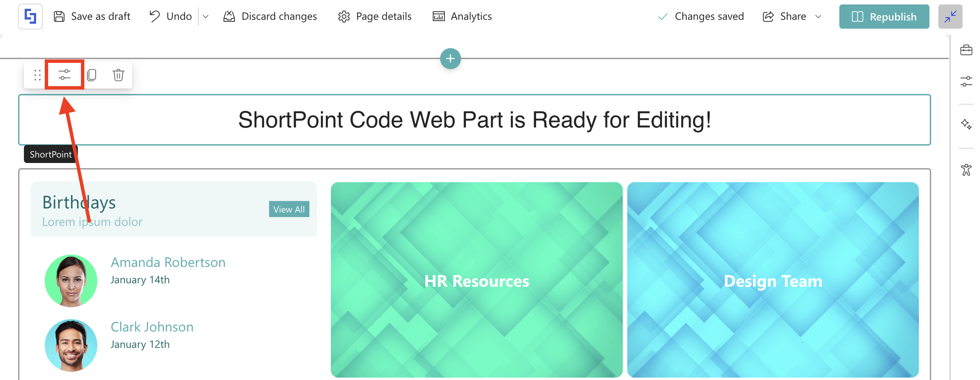Expand the Undo dropdown arrow
The width and height of the screenshot is (980, 380).
tap(206, 16)
